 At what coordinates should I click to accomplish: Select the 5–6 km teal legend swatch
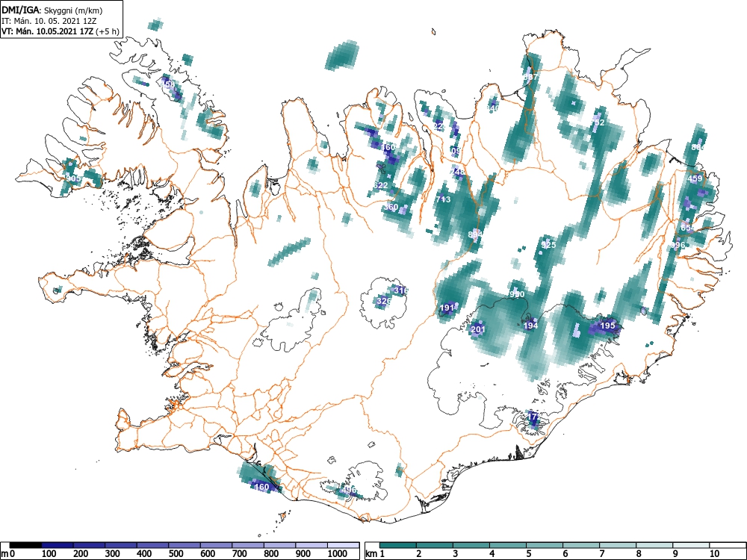click(x=544, y=545)
